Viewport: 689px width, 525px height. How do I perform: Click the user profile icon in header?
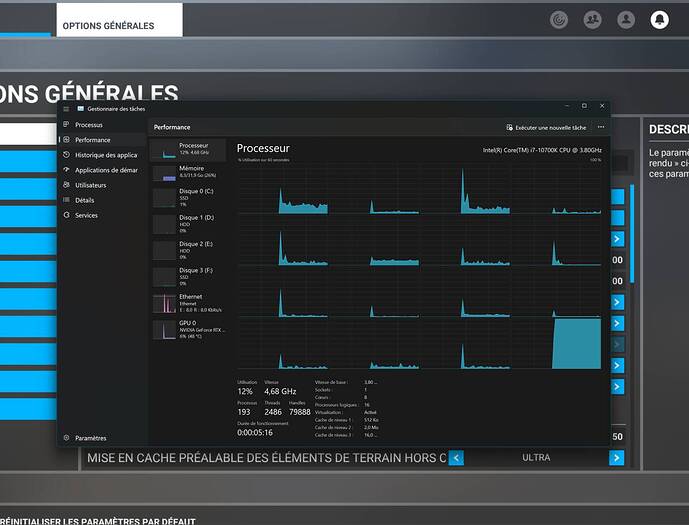pyautogui.click(x=626, y=19)
